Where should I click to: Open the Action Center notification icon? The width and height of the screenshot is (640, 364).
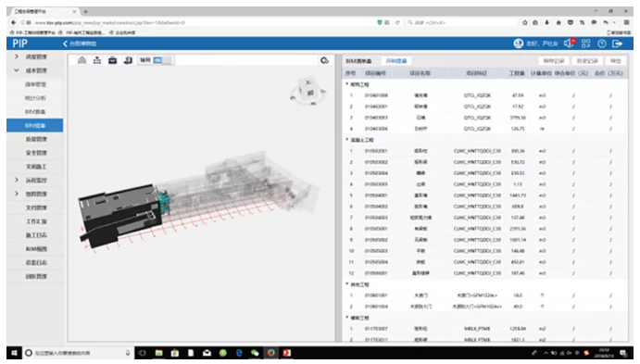click(623, 353)
